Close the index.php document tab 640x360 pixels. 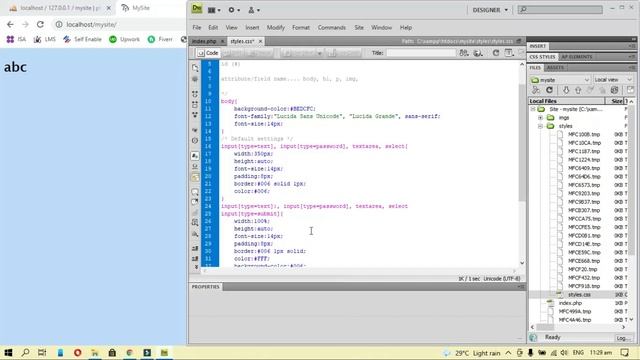(x=222, y=41)
